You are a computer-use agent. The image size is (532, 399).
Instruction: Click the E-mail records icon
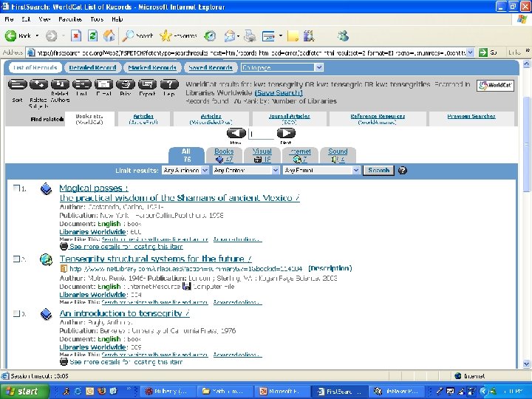point(103,84)
